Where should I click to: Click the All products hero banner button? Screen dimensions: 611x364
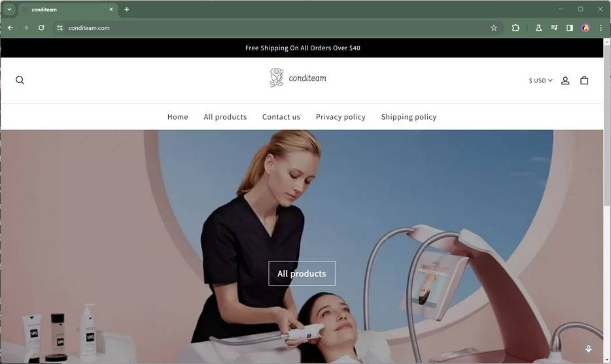[x=302, y=273]
